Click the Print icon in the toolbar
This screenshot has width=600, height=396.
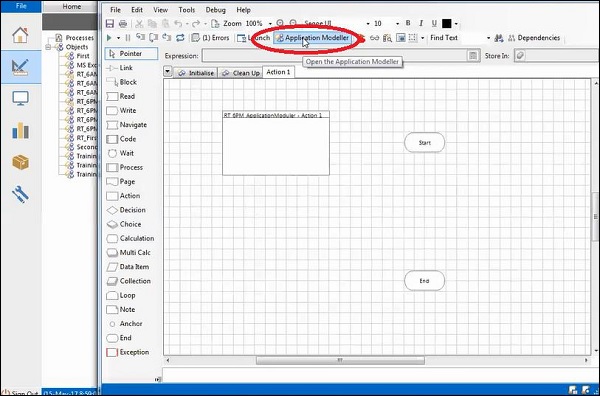tap(123, 24)
